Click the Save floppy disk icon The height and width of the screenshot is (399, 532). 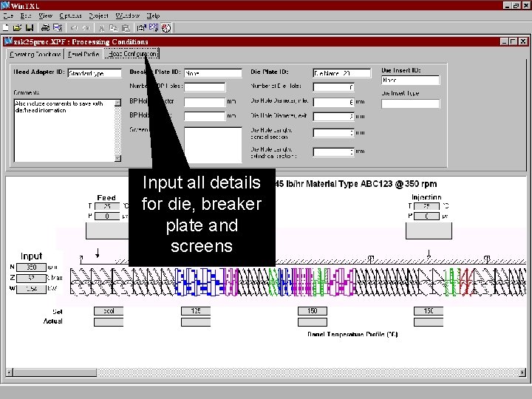[x=30, y=28]
